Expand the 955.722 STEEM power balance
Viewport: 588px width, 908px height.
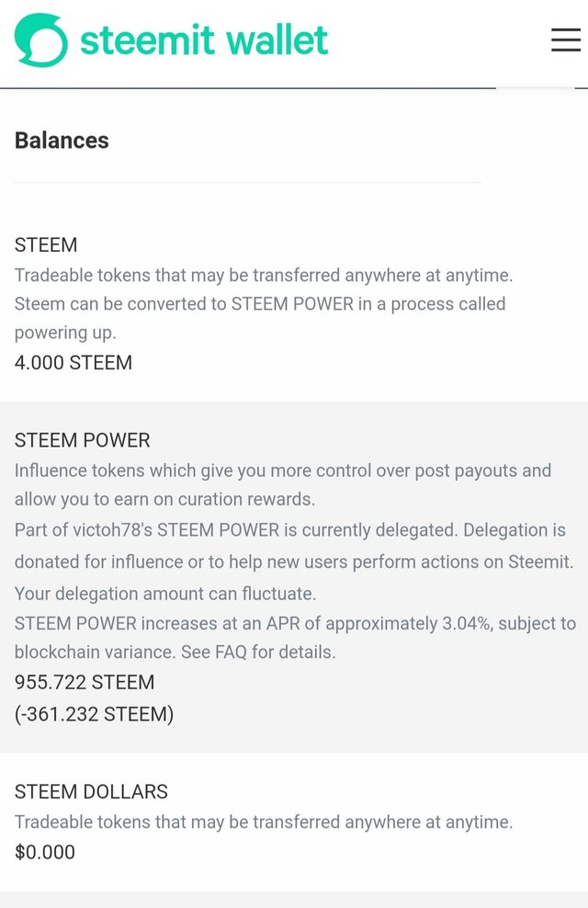pyautogui.click(x=85, y=682)
